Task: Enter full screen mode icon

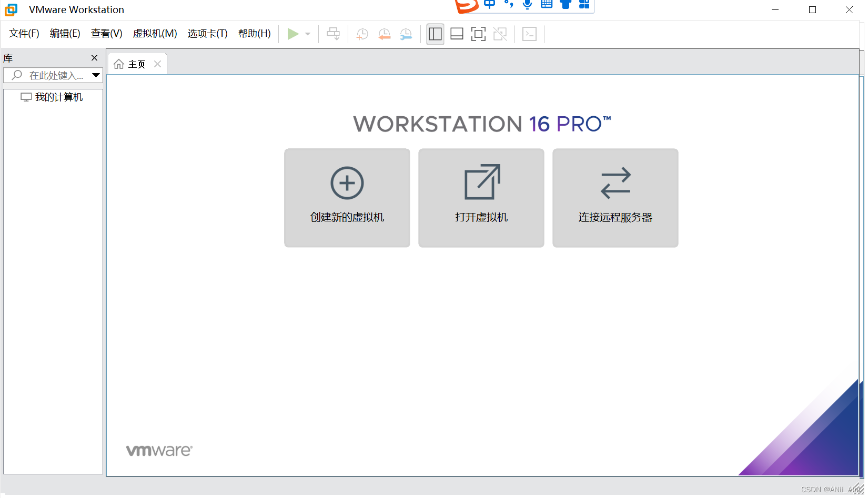Action: 478,34
